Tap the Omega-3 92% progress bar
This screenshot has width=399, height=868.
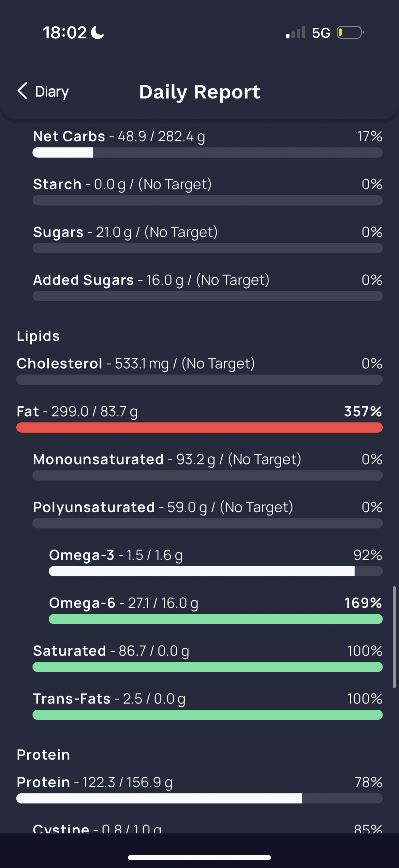(x=215, y=571)
